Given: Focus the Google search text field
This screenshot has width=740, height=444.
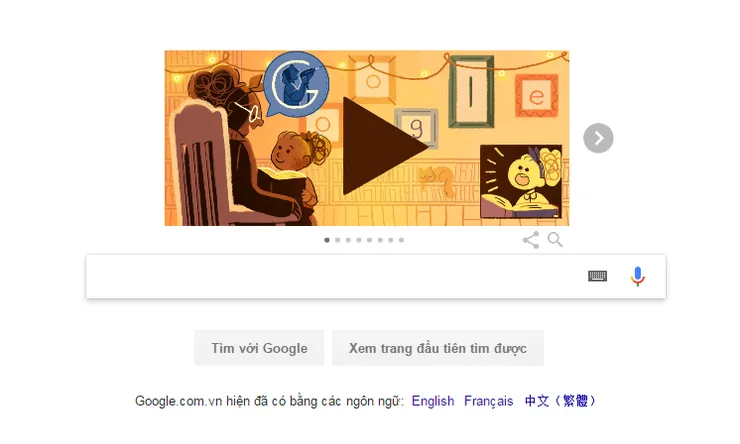Looking at the screenshot, I should [335, 276].
